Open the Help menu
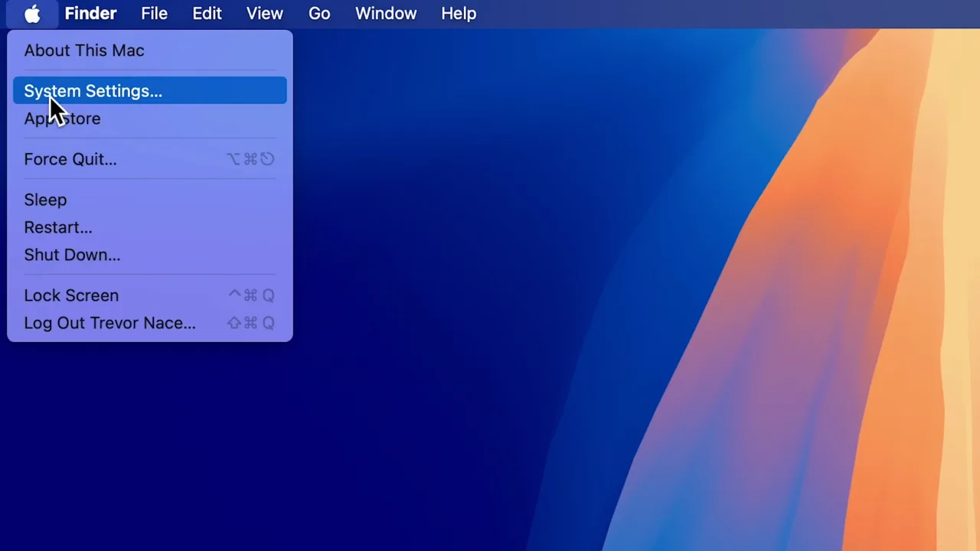This screenshot has height=551, width=980. (459, 13)
